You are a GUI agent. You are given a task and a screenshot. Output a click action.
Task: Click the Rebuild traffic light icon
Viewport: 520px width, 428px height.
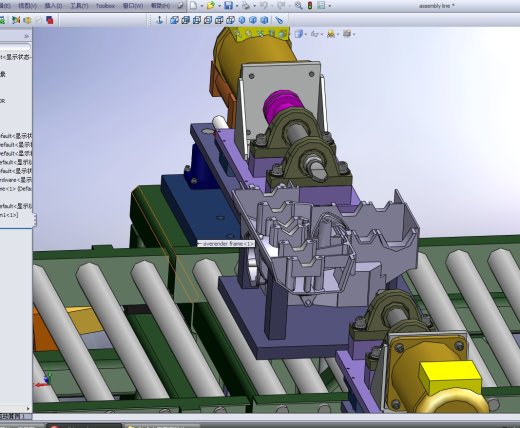(x=310, y=5)
